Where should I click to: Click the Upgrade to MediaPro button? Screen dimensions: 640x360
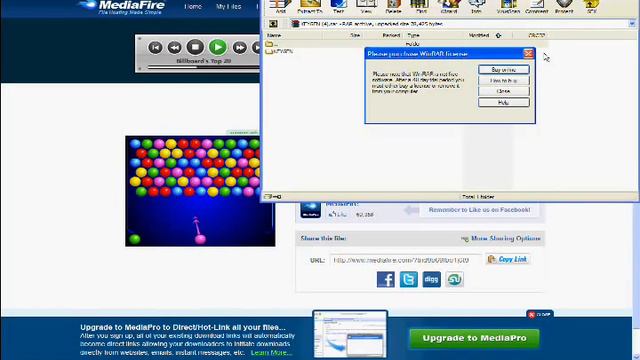pyautogui.click(x=474, y=338)
